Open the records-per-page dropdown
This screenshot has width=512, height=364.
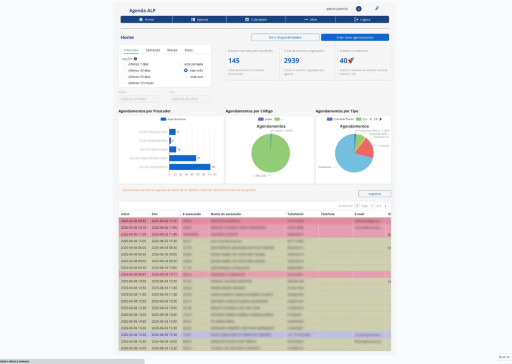(x=357, y=206)
